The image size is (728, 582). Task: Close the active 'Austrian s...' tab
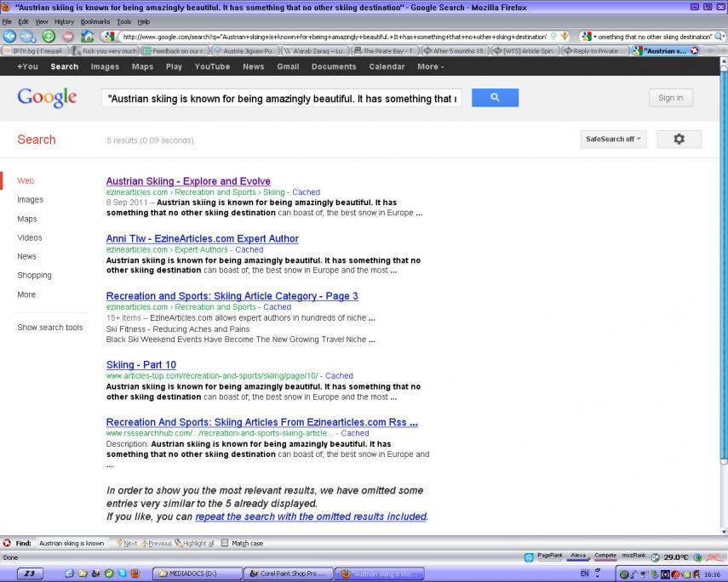[x=695, y=50]
